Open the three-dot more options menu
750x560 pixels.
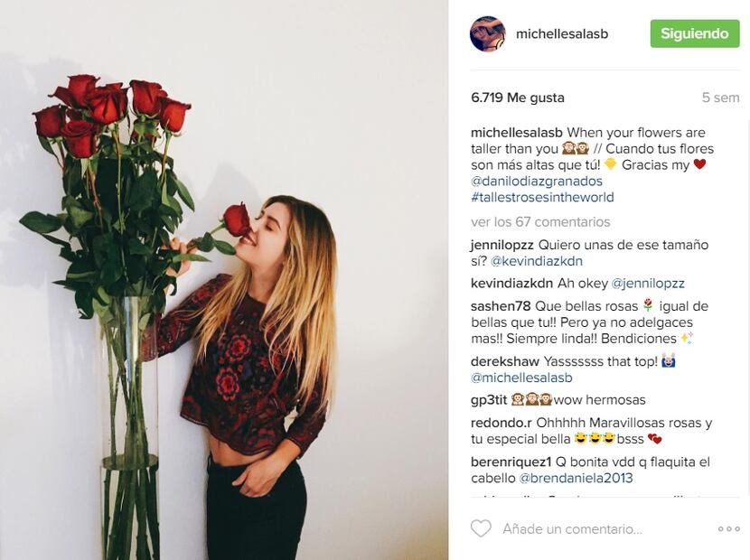tap(728, 529)
